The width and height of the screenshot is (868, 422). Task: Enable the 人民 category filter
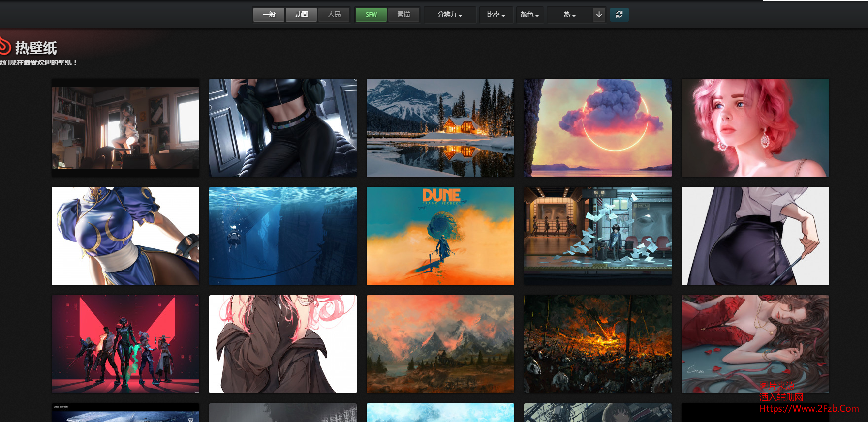coord(334,15)
